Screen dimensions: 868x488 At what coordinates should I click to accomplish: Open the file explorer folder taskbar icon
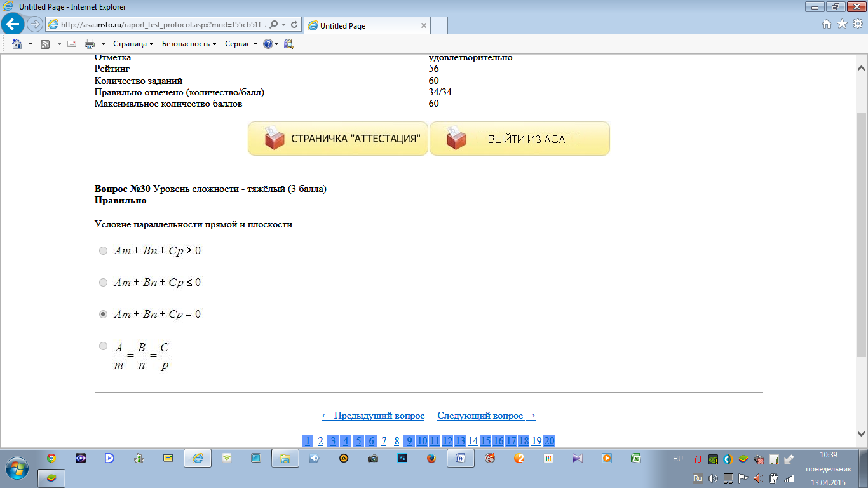(285, 458)
